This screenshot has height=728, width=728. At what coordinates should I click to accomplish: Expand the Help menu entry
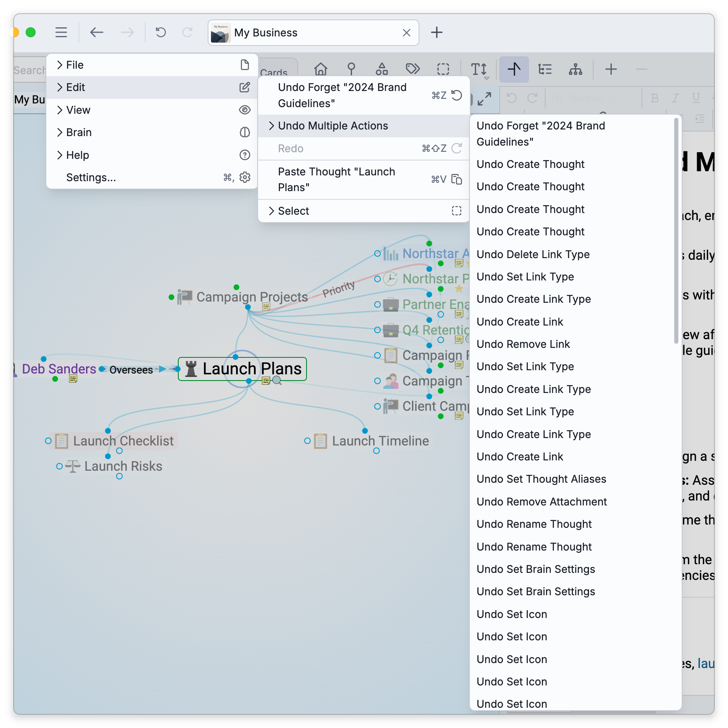(x=152, y=155)
